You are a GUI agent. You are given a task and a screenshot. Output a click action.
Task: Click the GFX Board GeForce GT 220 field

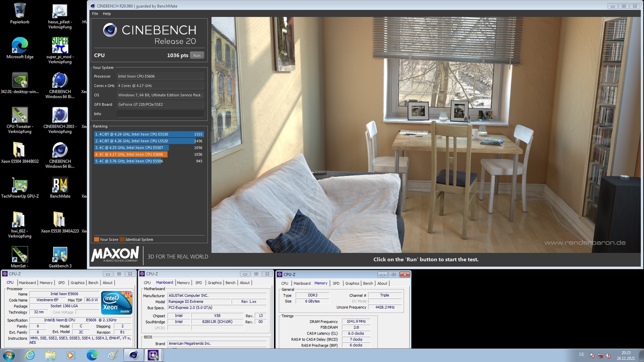point(160,105)
